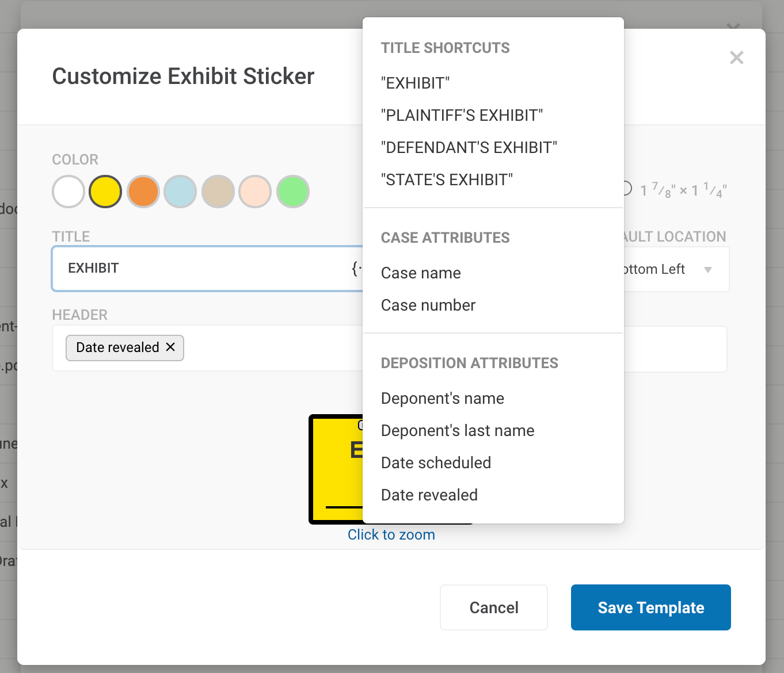784x673 pixels.
Task: Insert the Case name attribute
Action: (421, 273)
